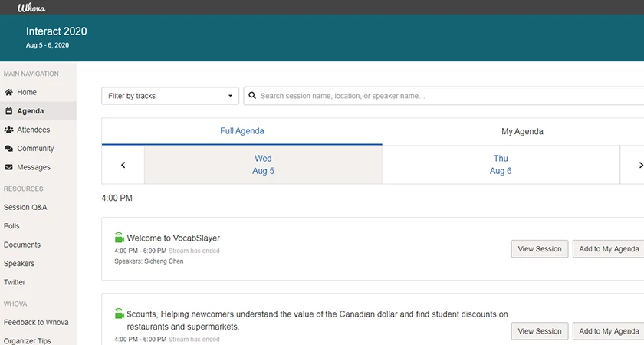Open the Polls resource page

pos(11,226)
